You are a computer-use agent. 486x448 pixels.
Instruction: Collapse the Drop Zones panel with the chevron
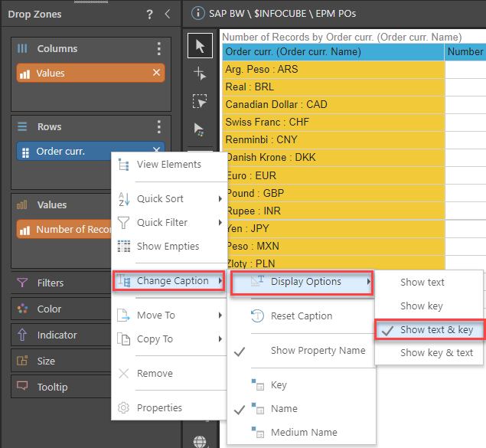click(168, 14)
